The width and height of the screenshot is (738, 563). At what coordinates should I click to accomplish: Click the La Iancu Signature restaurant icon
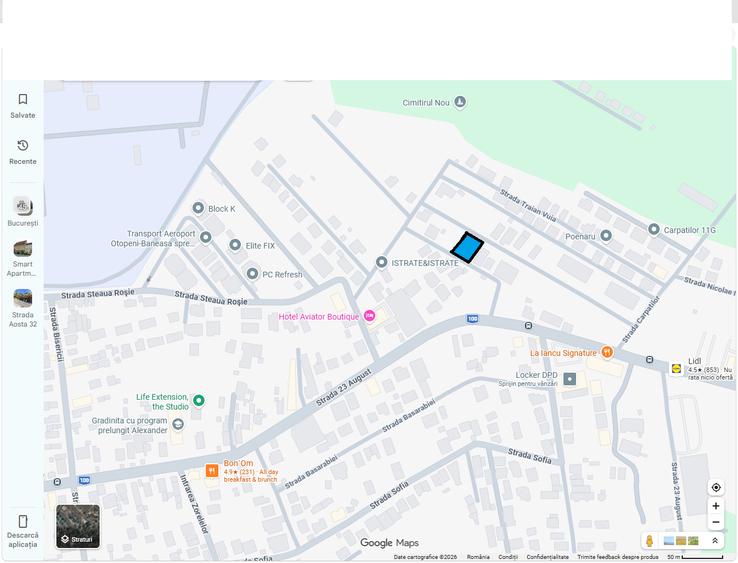coord(607,352)
